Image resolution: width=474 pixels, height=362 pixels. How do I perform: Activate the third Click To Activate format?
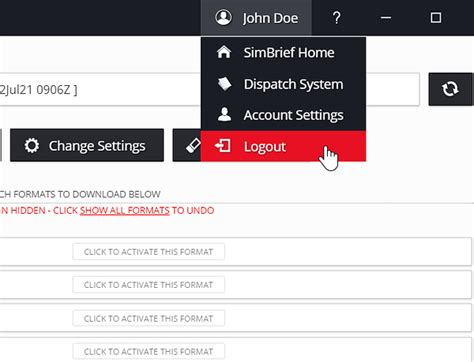[148, 318]
